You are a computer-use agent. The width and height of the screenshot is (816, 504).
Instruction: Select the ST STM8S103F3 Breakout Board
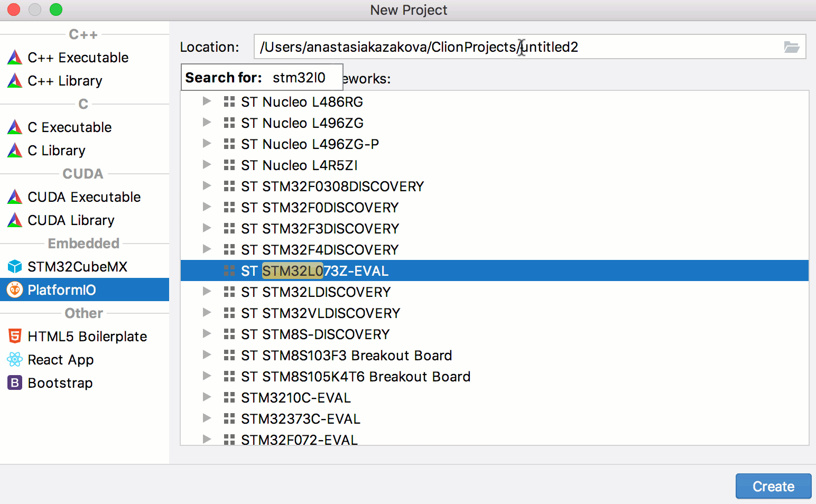pyautogui.click(x=495, y=355)
